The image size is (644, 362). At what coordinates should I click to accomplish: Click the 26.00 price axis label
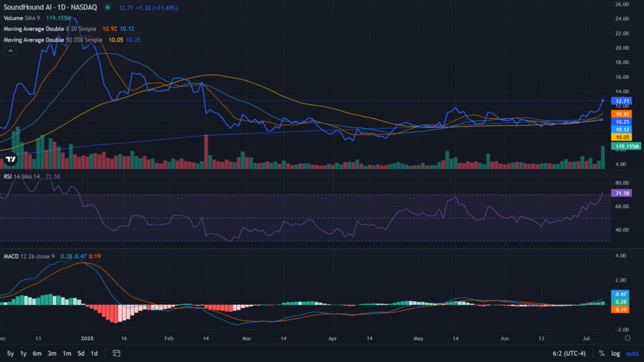pyautogui.click(x=622, y=4)
